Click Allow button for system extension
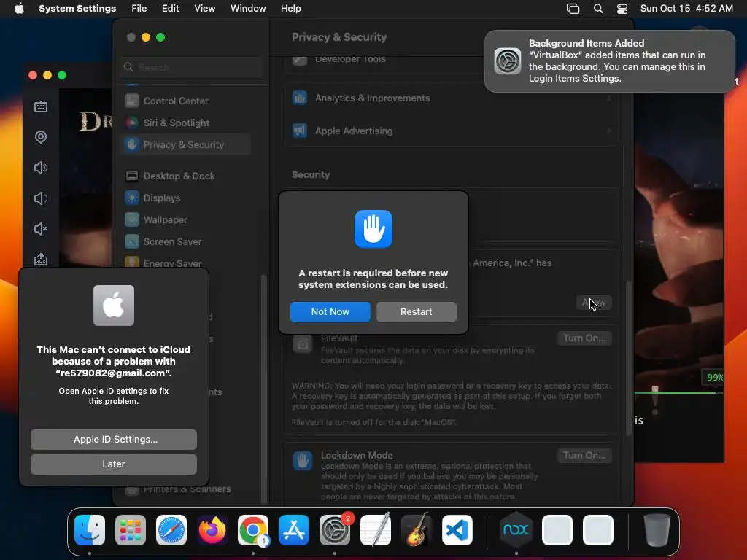Screen dimensions: 747x560 click(x=594, y=303)
